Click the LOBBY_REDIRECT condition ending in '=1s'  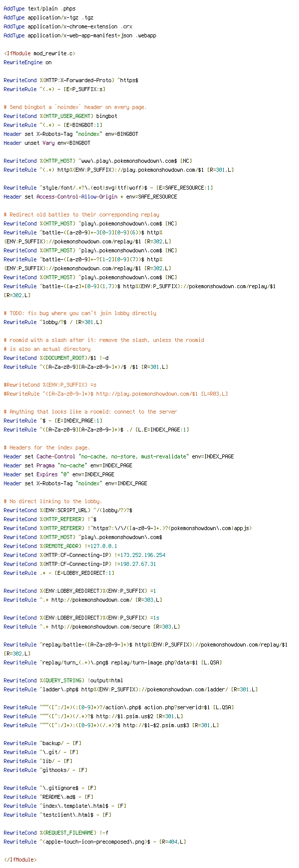pos(81,618)
